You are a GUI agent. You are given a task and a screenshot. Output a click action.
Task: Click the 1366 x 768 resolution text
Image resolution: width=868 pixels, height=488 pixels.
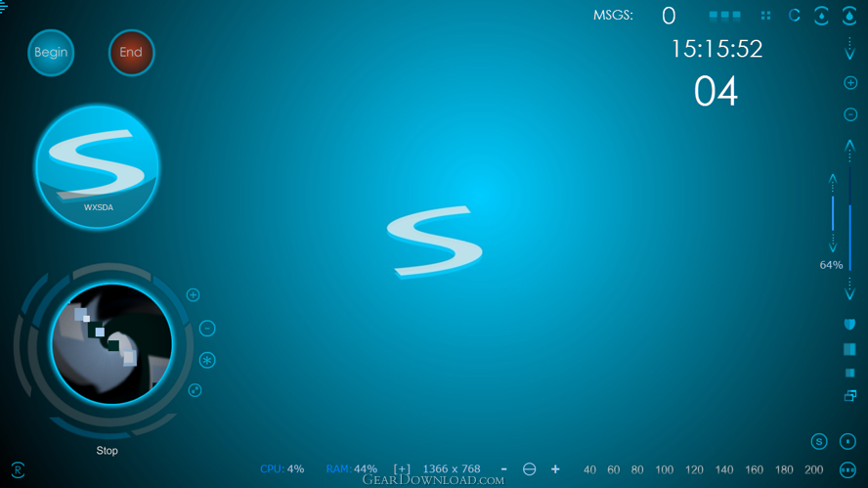click(x=452, y=469)
